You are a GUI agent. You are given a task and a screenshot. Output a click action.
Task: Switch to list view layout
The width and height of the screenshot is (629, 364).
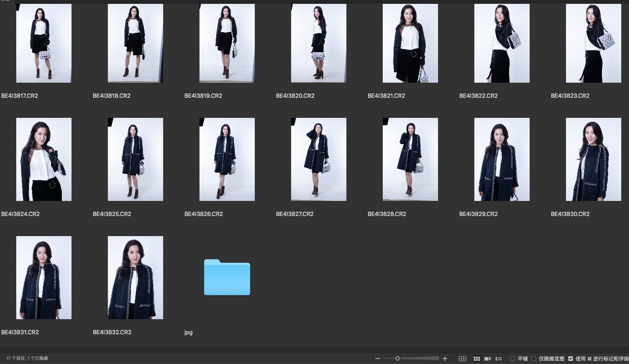click(499, 359)
